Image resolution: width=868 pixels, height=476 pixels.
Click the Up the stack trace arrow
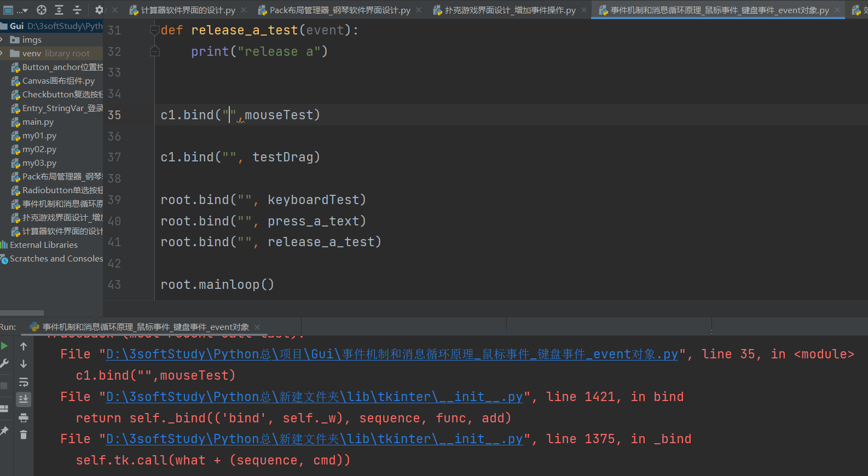(x=24, y=346)
